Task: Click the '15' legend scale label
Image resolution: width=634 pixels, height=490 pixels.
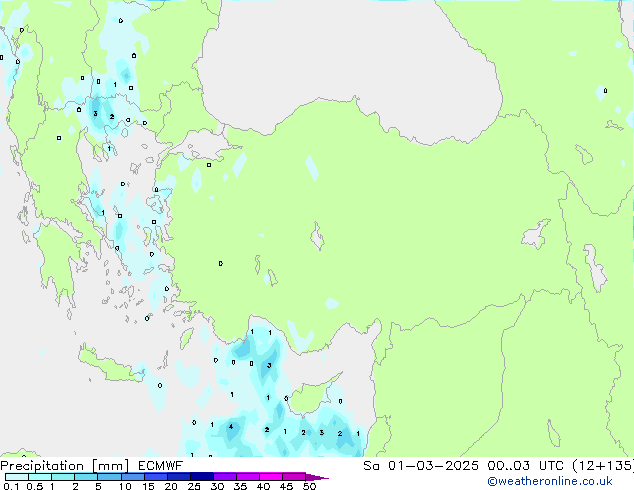Action: tap(148, 486)
